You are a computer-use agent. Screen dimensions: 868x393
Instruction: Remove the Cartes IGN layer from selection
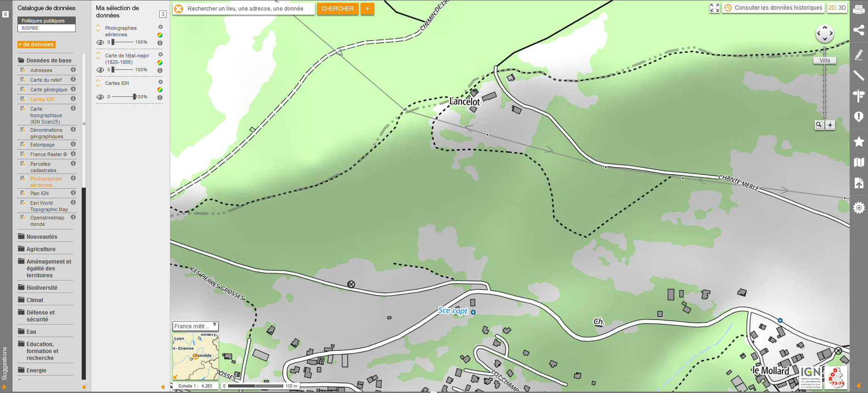pyautogui.click(x=161, y=82)
